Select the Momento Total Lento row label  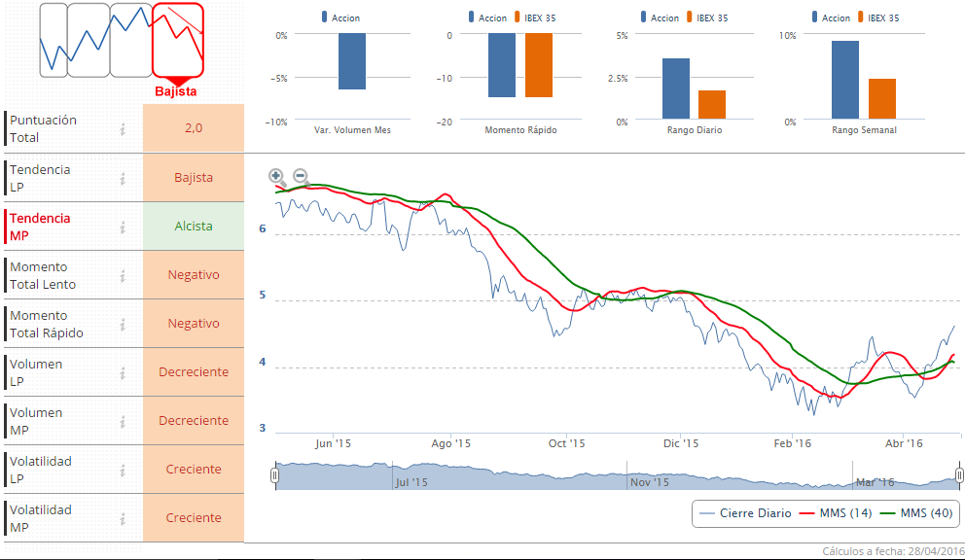pos(43,275)
